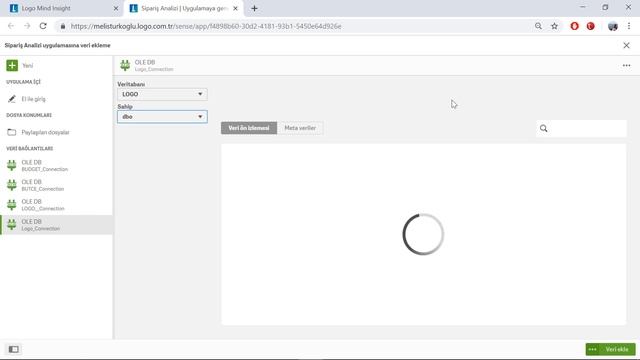
Task: Click the LOGO__Connection text label
Action: [43, 209]
